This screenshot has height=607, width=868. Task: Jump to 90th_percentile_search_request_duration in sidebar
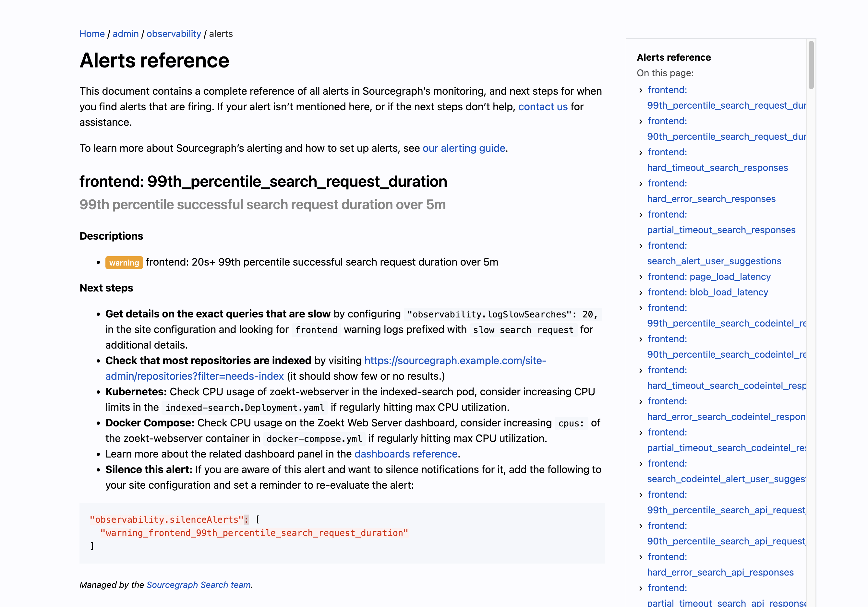pos(726,129)
